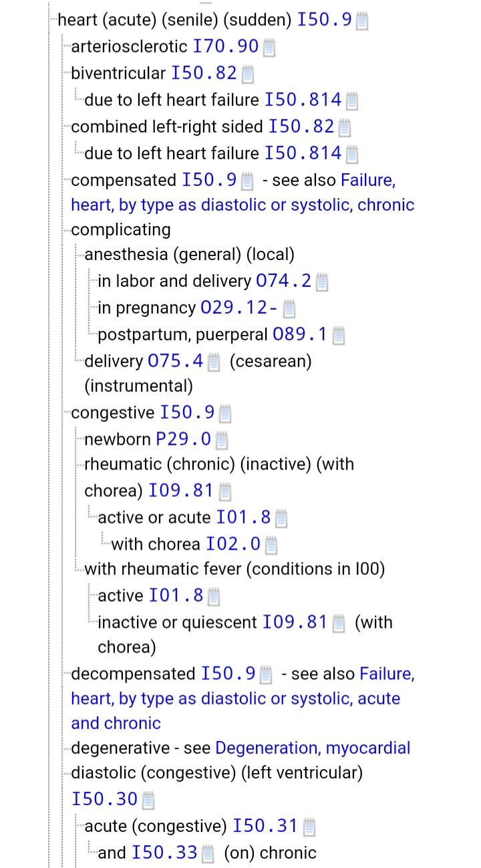The width and height of the screenshot is (481, 868).
Task: Open the note icon after acute congestive I50.31
Action: 309,827
